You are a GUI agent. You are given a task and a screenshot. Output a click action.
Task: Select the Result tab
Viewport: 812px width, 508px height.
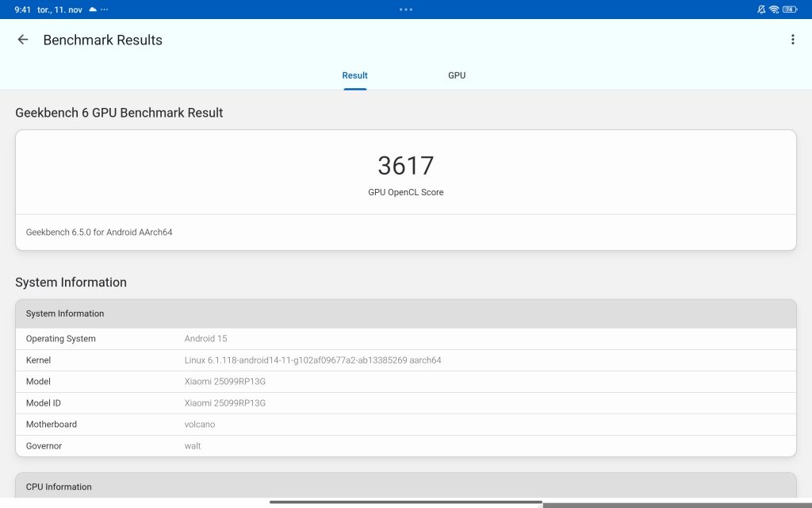354,75
